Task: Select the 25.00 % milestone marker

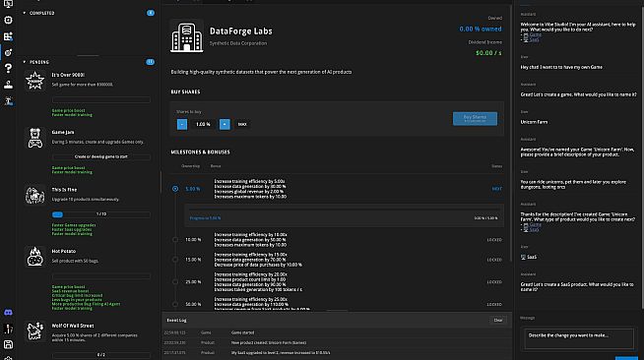Action: click(175, 281)
